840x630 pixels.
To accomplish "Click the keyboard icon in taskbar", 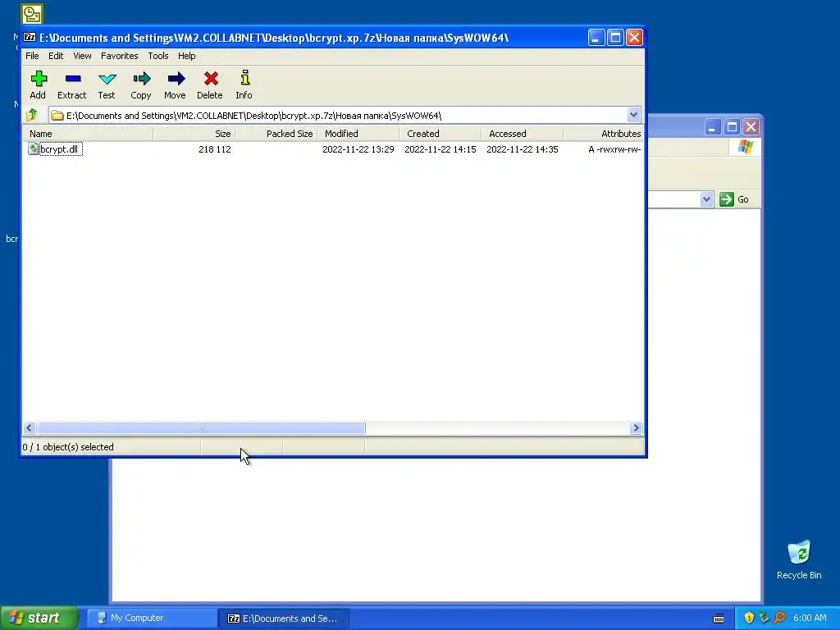I will pyautogui.click(x=719, y=619).
